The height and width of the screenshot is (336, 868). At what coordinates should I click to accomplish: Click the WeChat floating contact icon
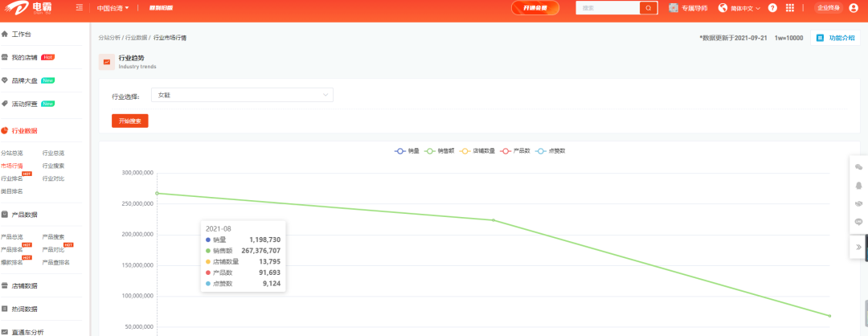(x=858, y=167)
